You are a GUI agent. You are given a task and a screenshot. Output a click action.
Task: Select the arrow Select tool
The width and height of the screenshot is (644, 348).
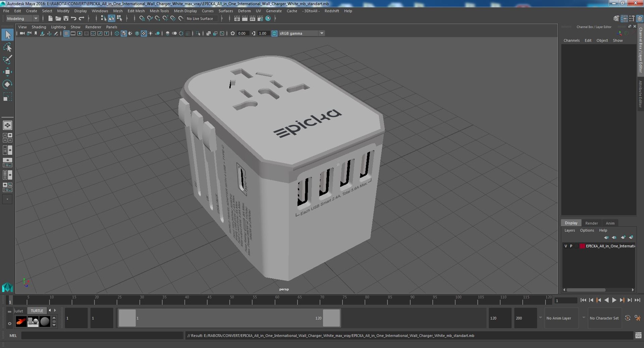(7, 35)
